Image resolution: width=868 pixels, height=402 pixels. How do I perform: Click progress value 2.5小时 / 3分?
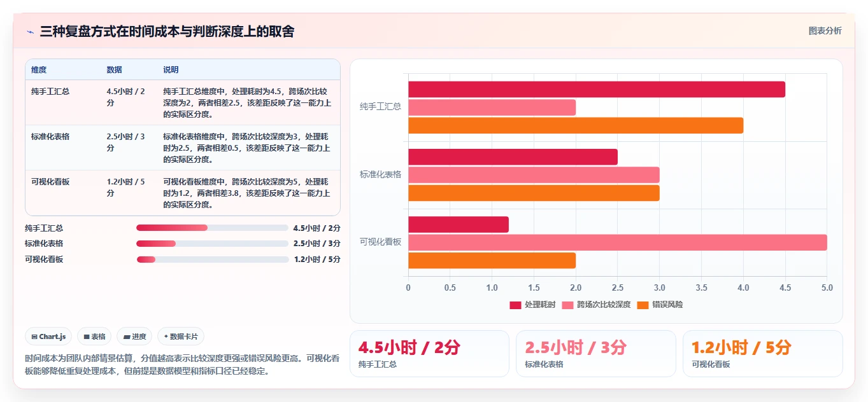pos(317,244)
